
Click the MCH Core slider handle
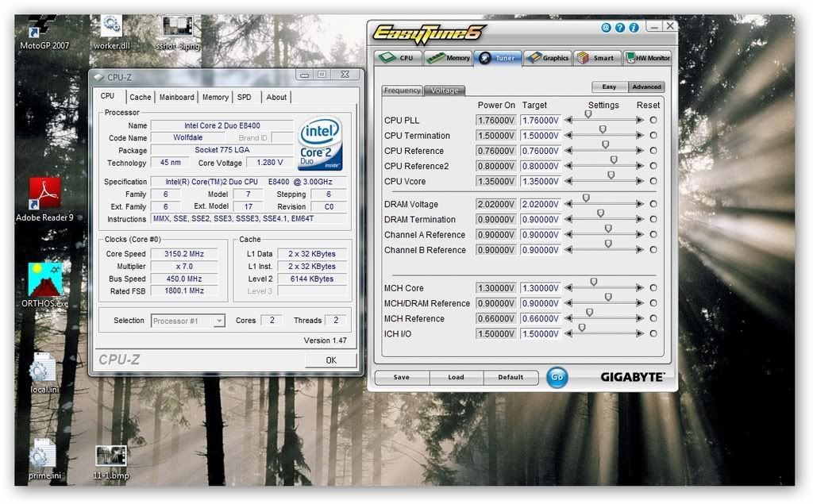coord(594,282)
